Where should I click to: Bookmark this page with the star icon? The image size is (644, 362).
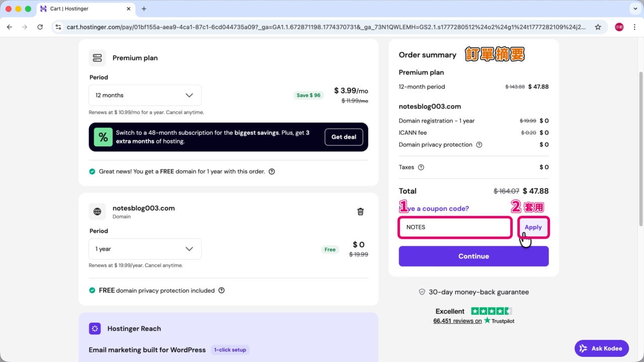click(598, 27)
